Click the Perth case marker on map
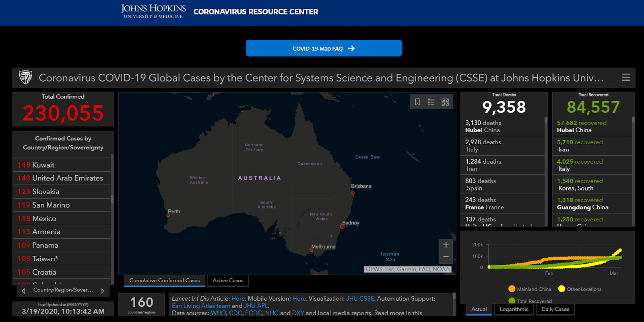Image resolution: width=644 pixels, height=322 pixels. (x=168, y=215)
